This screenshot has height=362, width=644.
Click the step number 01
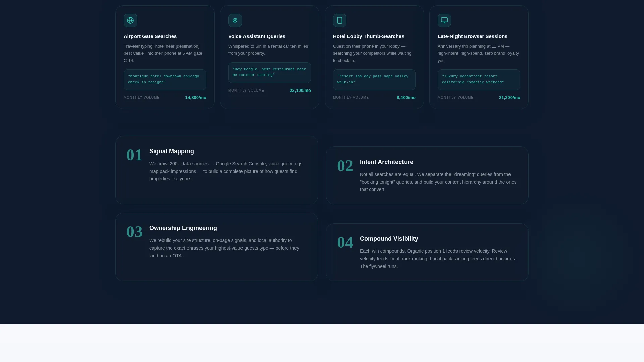click(x=135, y=155)
